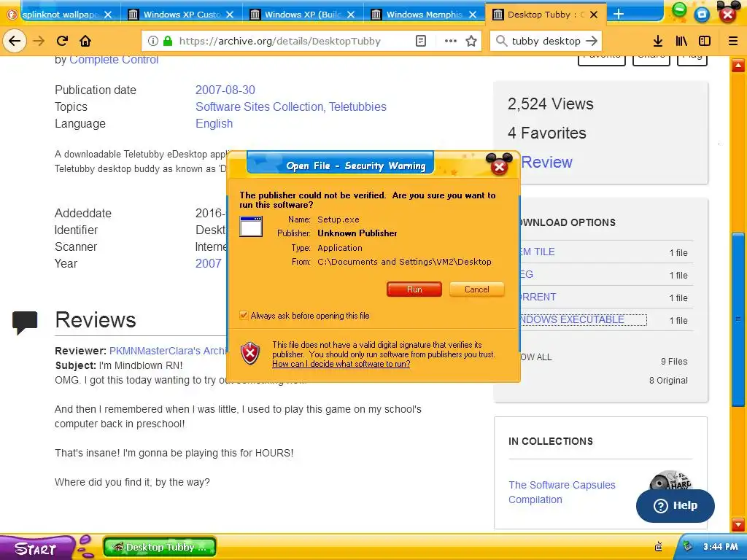Screen dimensions: 747x560
Task: Cancel the security warning dialog
Action: click(476, 289)
